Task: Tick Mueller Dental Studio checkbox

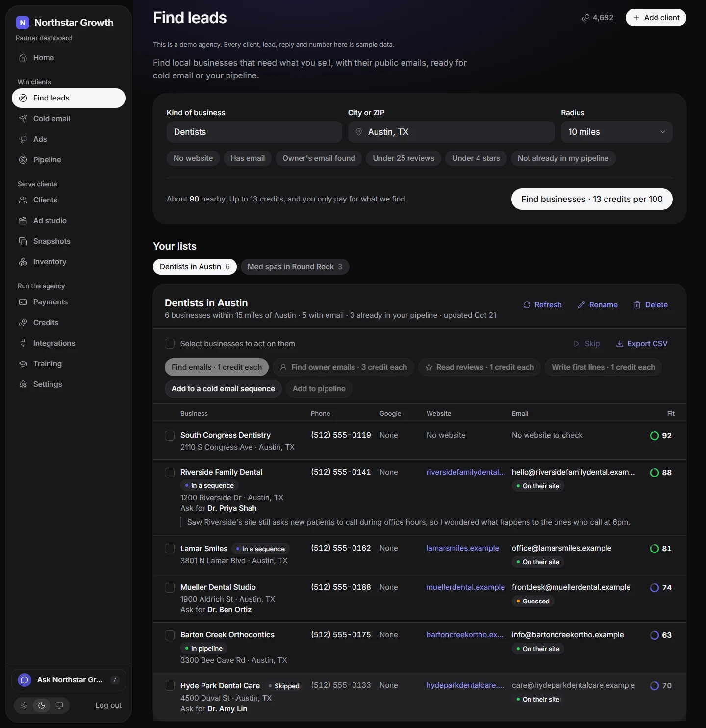Action: (170, 588)
